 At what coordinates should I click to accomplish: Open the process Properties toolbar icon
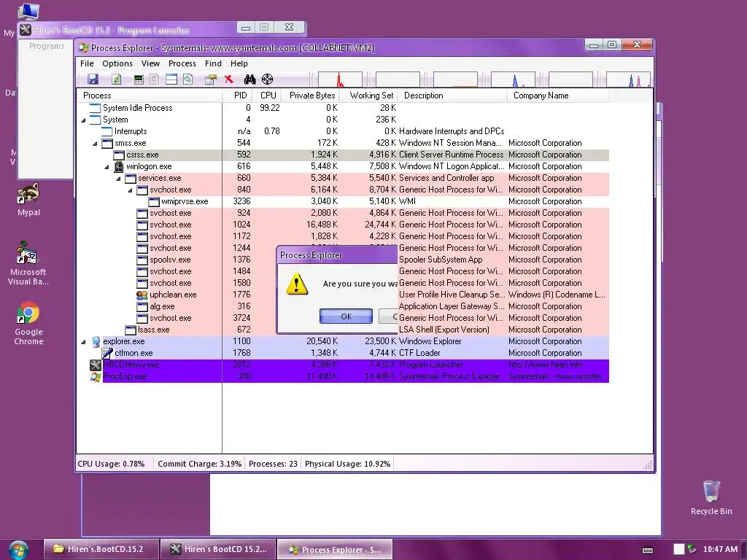point(210,79)
